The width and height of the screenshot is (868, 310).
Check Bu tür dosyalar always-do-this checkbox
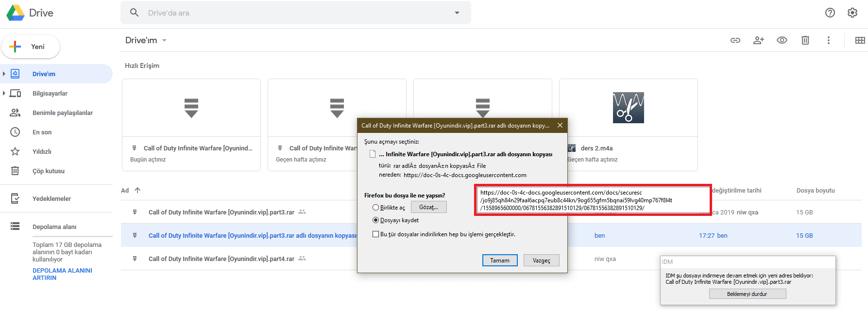pos(375,234)
